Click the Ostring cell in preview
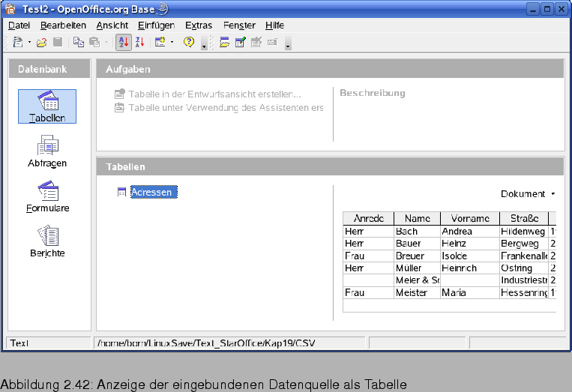 (524, 268)
